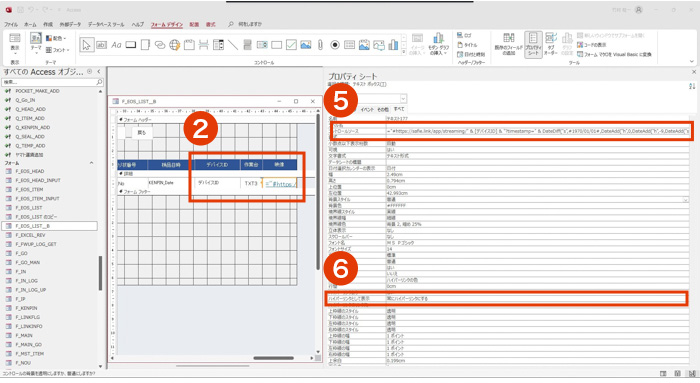Viewport: 700px width, 383px height.
Task: Switch to the 配置 tab
Action: (194, 24)
